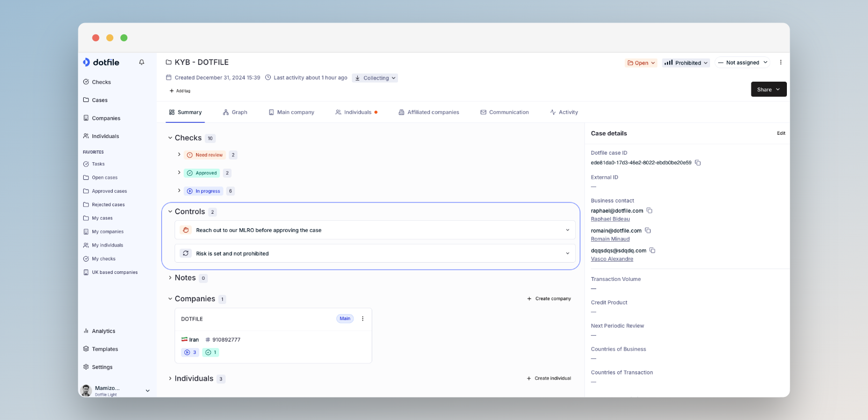Open the workspace switcher chevron

coord(148,391)
